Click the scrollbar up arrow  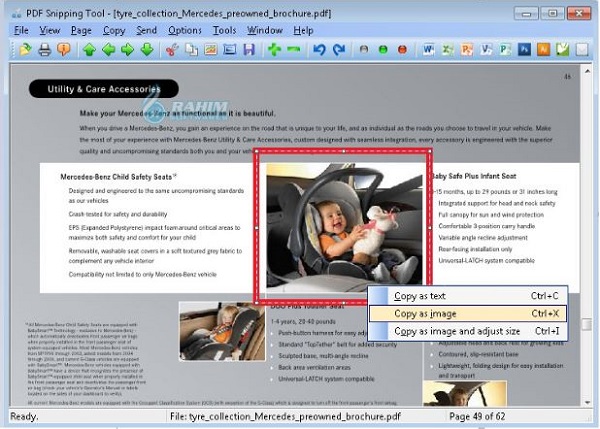click(x=587, y=71)
